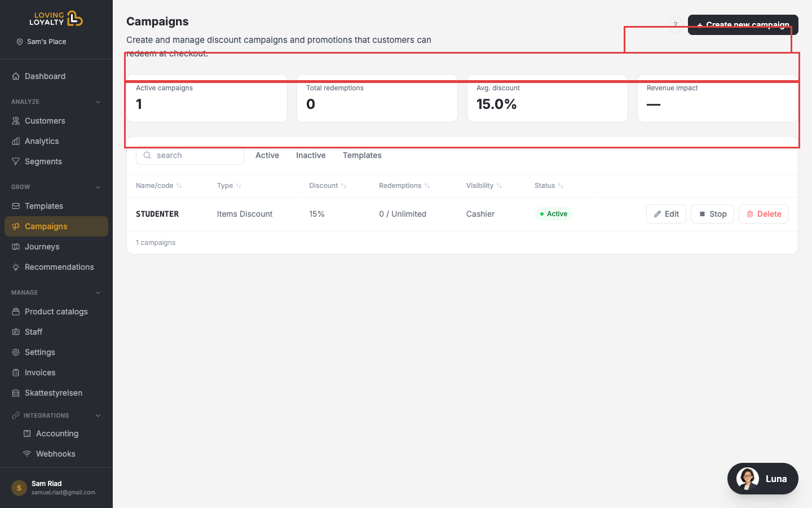
Task: Click the Recommendations lightbulb icon
Action: [16, 267]
